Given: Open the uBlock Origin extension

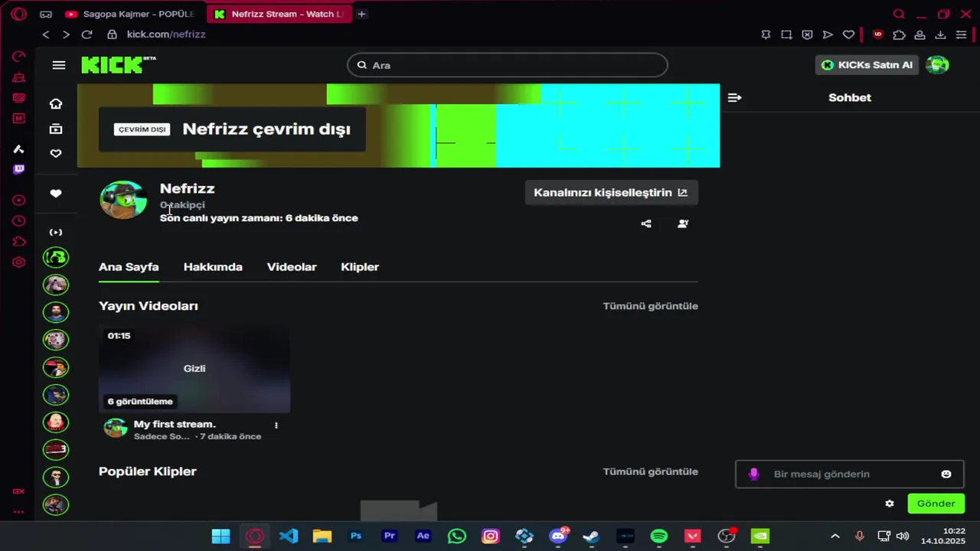Looking at the screenshot, I should click(878, 34).
